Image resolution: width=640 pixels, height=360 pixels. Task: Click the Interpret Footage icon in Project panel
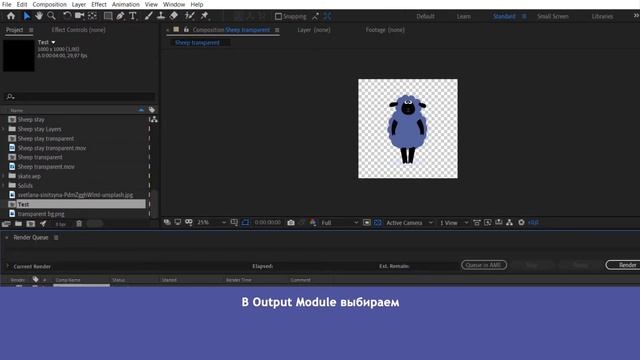[6, 224]
